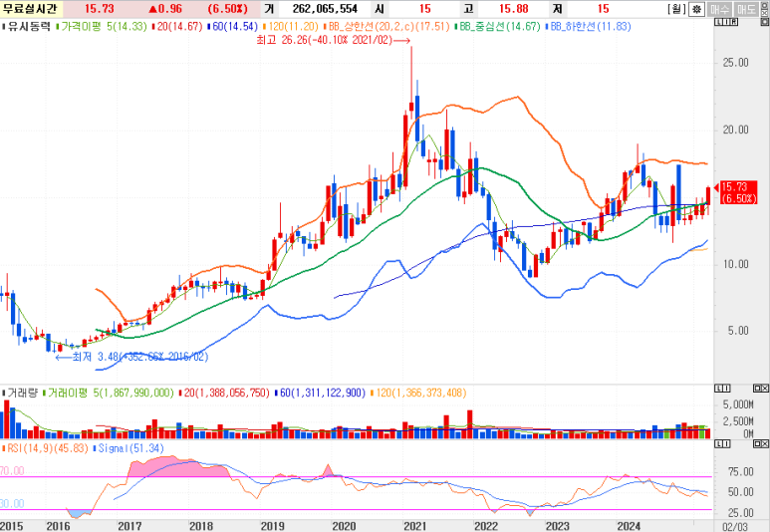The width and height of the screenshot is (770, 532).
Task: Select I button on RSI panel
Action: (726, 444)
